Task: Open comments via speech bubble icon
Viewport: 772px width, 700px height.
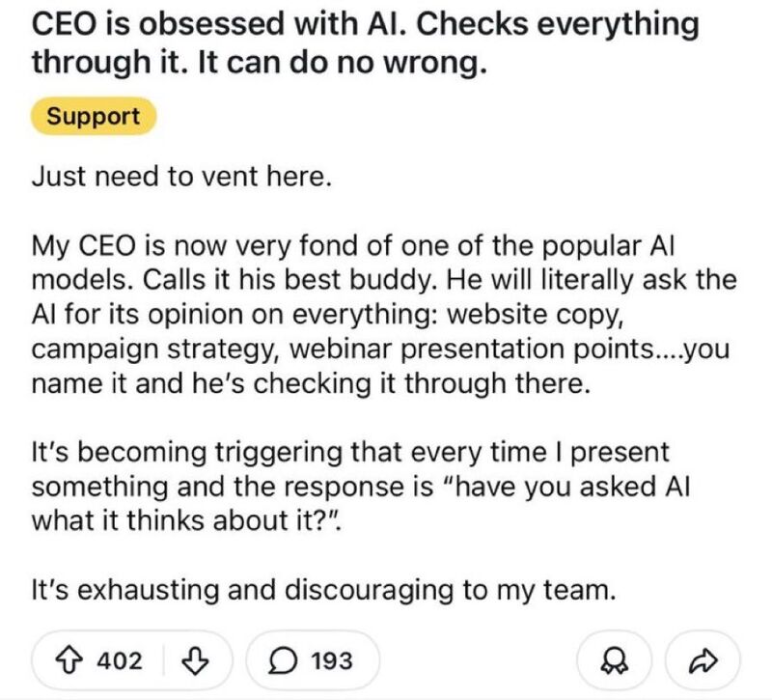Action: pyautogui.click(x=287, y=660)
